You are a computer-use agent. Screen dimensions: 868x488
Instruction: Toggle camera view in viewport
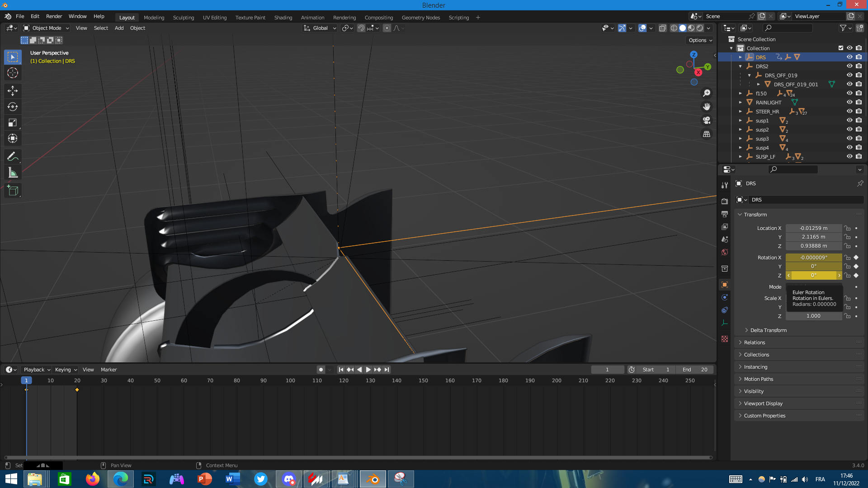point(707,121)
